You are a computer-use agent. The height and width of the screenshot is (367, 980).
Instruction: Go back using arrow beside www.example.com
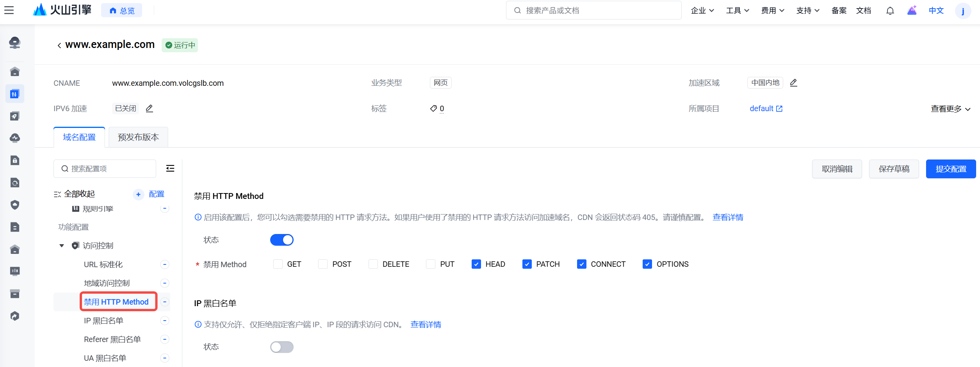59,45
